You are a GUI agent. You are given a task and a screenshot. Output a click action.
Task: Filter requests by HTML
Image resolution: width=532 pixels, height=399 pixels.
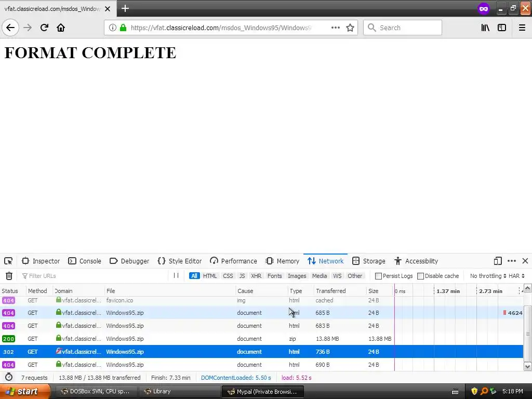210,276
